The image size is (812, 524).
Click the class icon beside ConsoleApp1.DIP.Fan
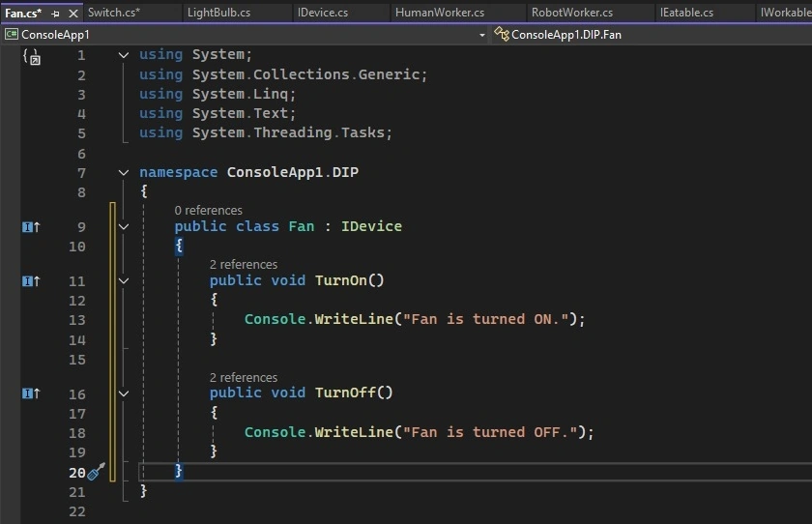click(x=502, y=34)
